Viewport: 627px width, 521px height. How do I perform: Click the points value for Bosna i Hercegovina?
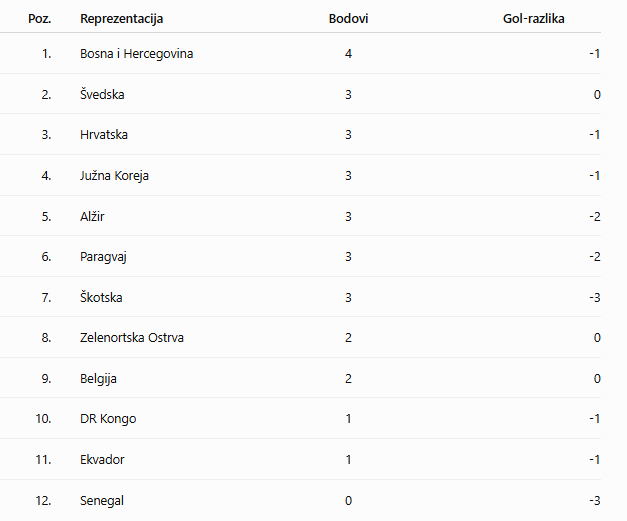[x=348, y=54]
